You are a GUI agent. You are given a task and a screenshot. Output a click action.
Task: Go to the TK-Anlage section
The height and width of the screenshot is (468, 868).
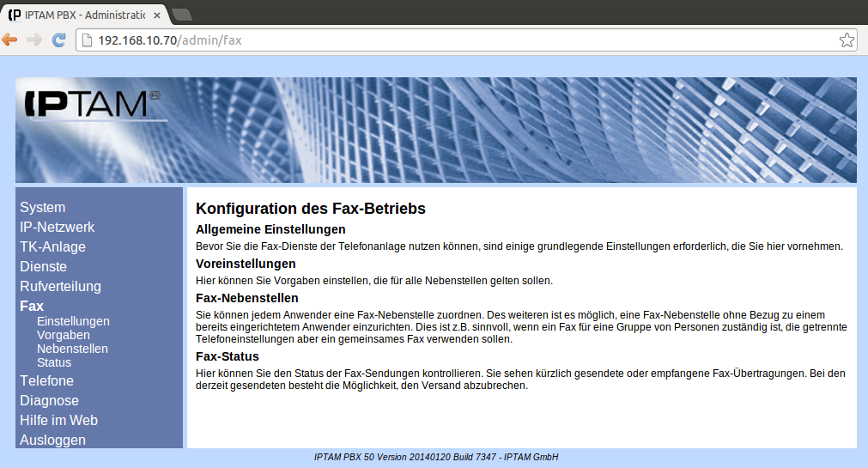click(x=53, y=246)
